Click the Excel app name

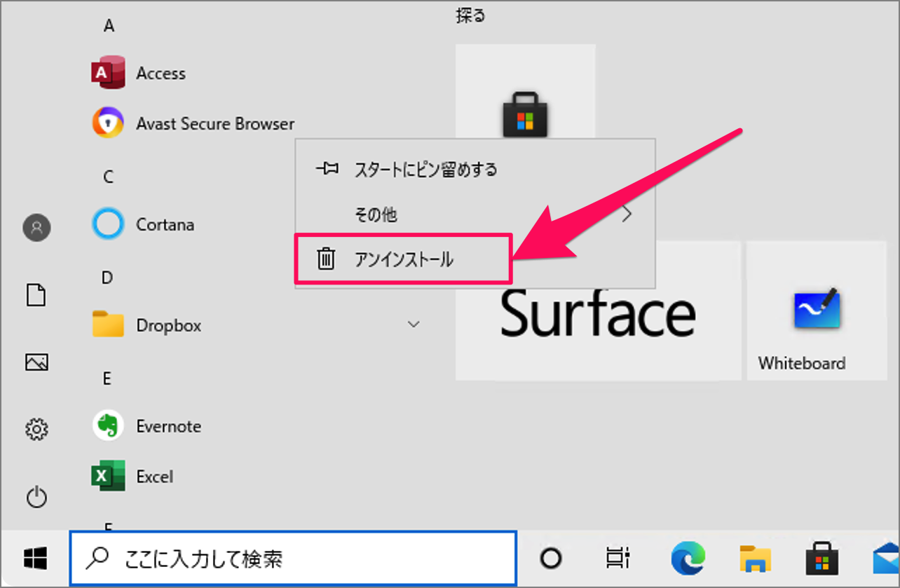tap(155, 477)
